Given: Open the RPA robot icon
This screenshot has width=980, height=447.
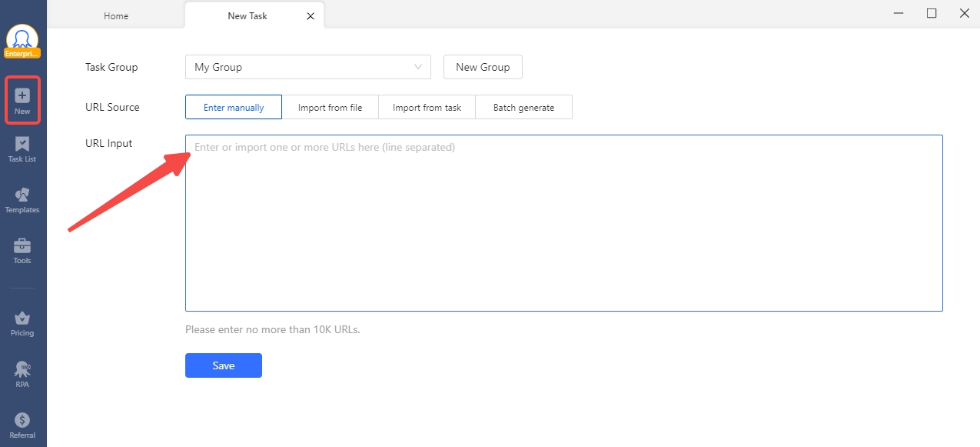Looking at the screenshot, I should pyautogui.click(x=22, y=369).
